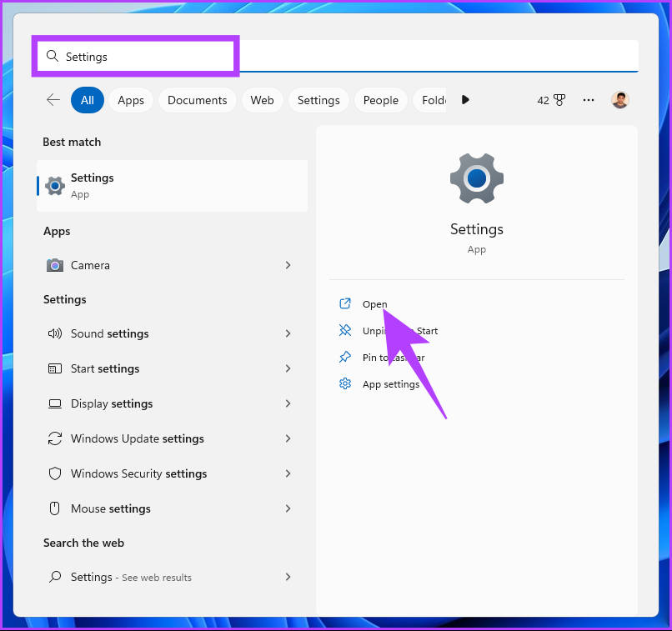Expand Settings web results chevron
Viewport: 672px width, 631px height.
(288, 577)
